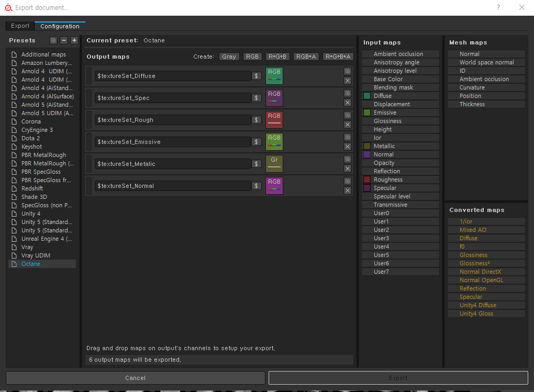Open file format options for $textureSet_Rough
This screenshot has height=392, width=534.
point(256,120)
